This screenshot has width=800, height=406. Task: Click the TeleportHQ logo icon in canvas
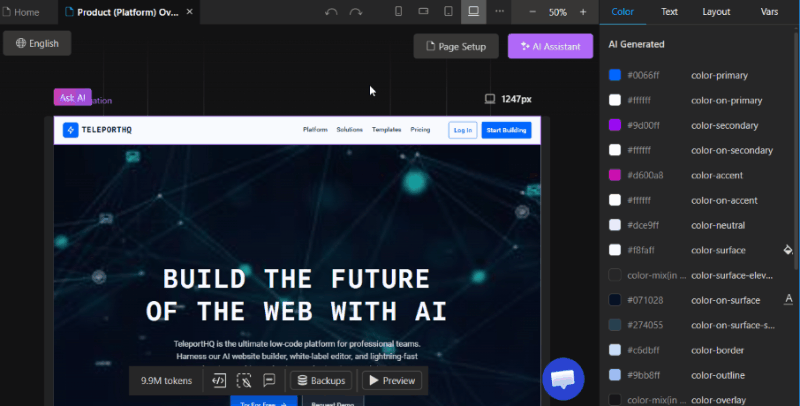coord(70,130)
